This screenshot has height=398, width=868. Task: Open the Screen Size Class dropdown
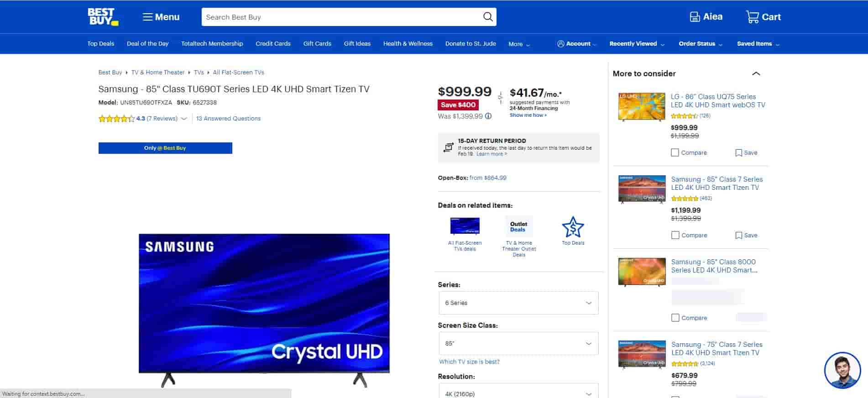tap(518, 344)
